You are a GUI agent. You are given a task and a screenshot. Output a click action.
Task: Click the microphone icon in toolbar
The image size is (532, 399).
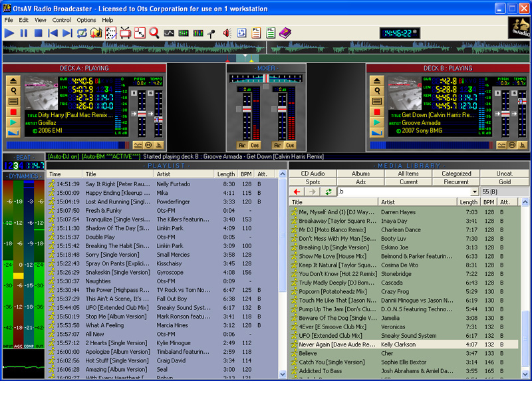pyautogui.click(x=211, y=33)
